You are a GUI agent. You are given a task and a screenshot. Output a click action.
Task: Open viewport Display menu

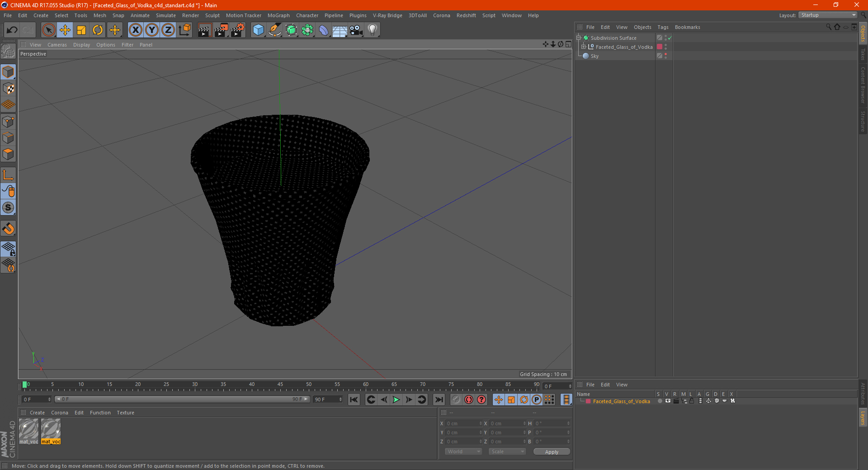coord(81,45)
